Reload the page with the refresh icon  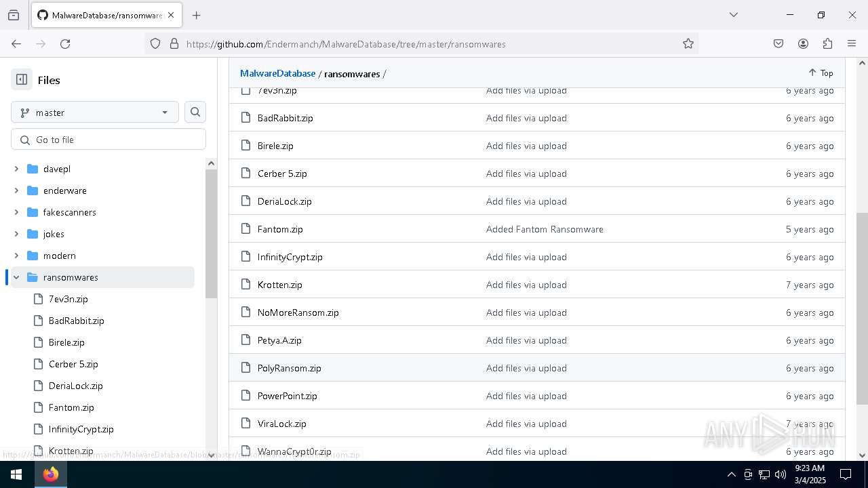tap(65, 43)
